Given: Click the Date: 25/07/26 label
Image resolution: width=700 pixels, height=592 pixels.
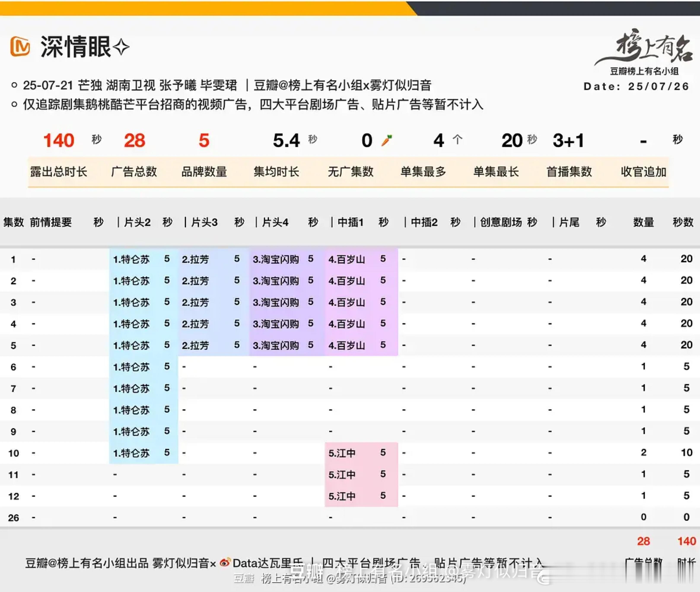Looking at the screenshot, I should pyautogui.click(x=636, y=86).
